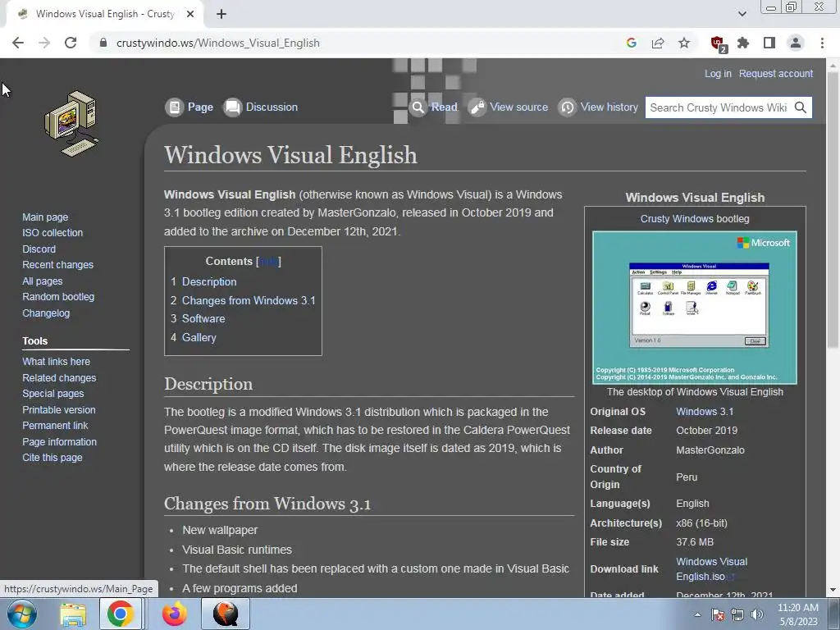Click the forward navigation arrow
Image resolution: width=840 pixels, height=630 pixels.
[44, 43]
